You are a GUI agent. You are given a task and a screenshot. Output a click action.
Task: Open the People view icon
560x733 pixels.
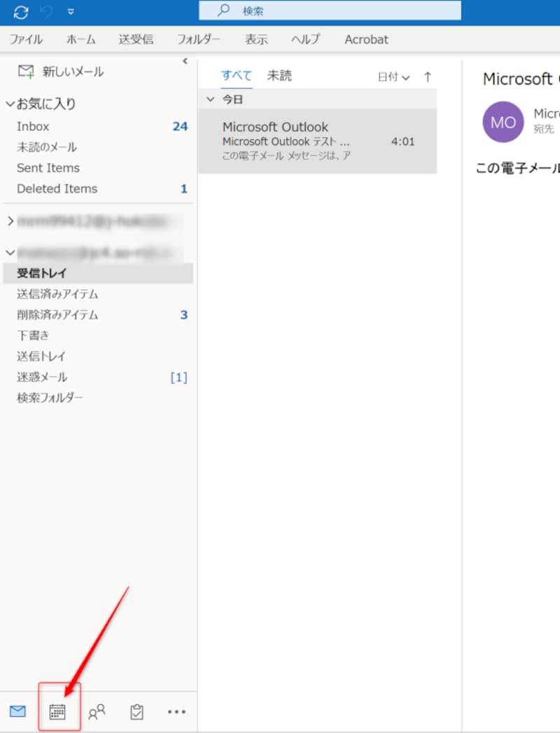pos(97,711)
